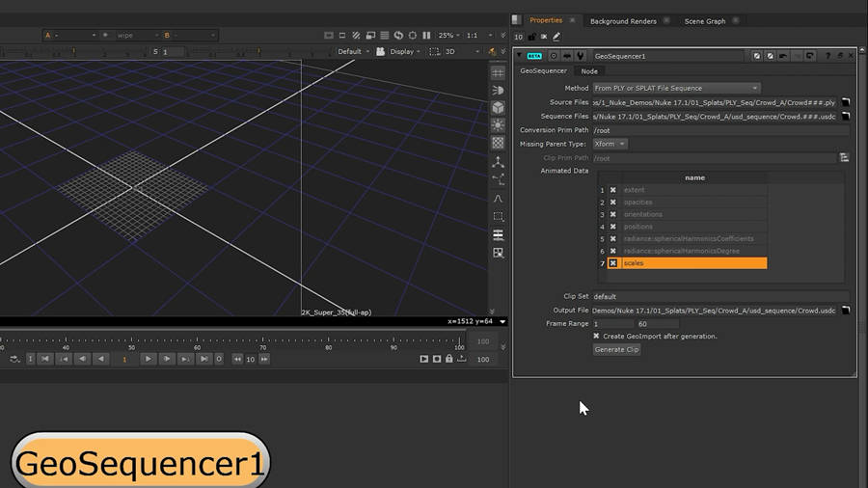This screenshot has width=868, height=488.
Task: Click the vertex selection mode icon
Action: coord(499,179)
